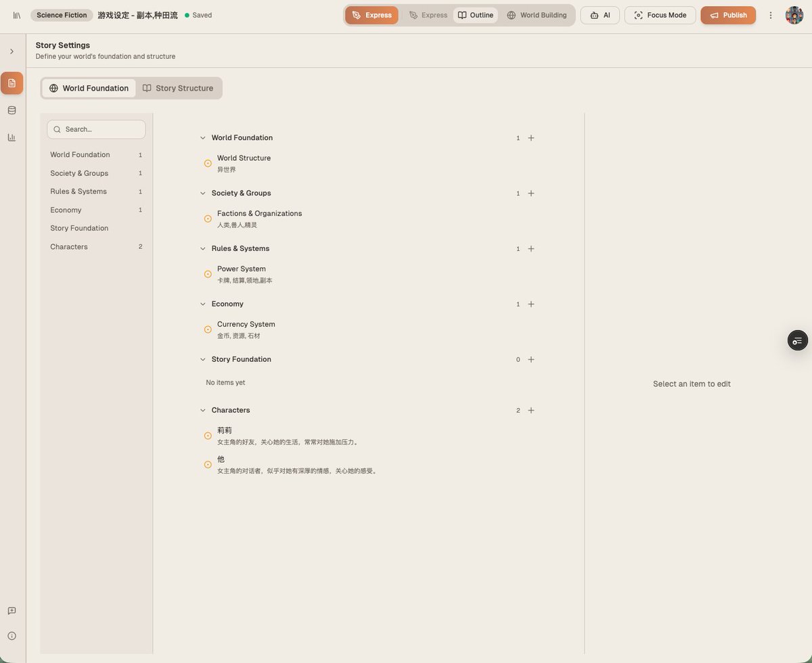Click the status circle next to 他
Viewport: 812px width, 663px height.
208,465
